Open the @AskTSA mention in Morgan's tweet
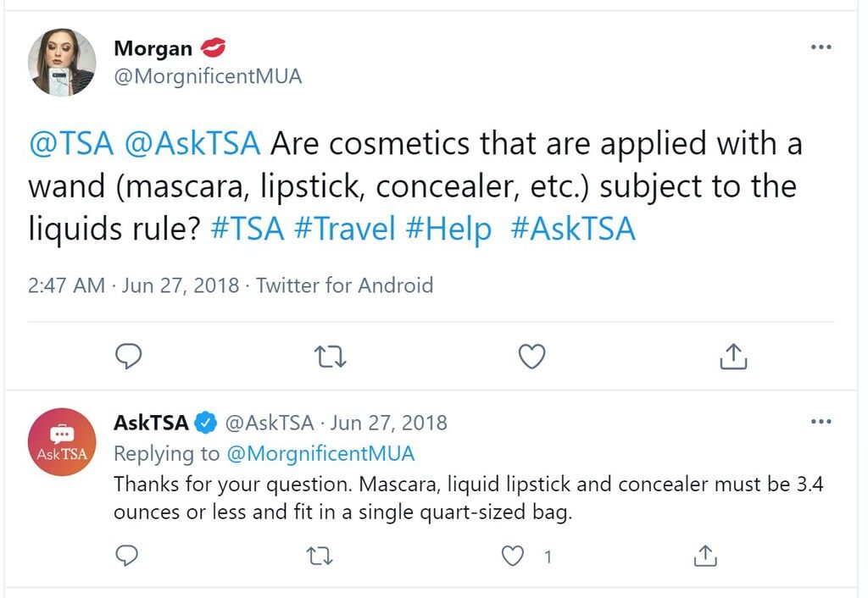This screenshot has height=598, width=868. click(x=192, y=143)
